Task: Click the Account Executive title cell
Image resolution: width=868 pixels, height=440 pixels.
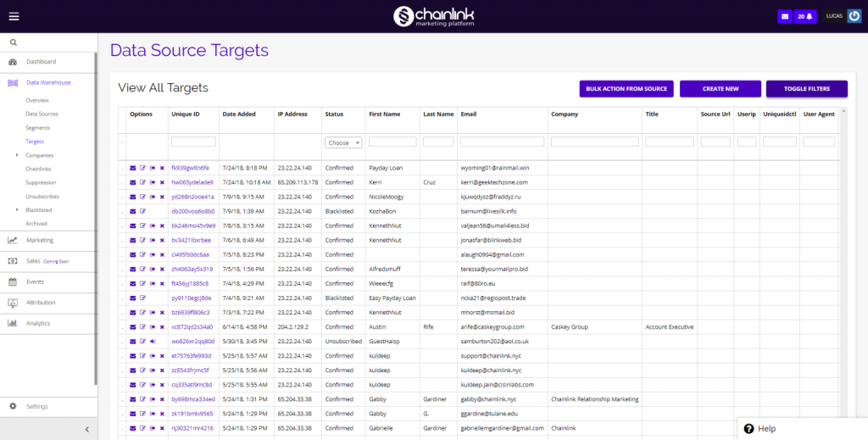Action: point(670,327)
